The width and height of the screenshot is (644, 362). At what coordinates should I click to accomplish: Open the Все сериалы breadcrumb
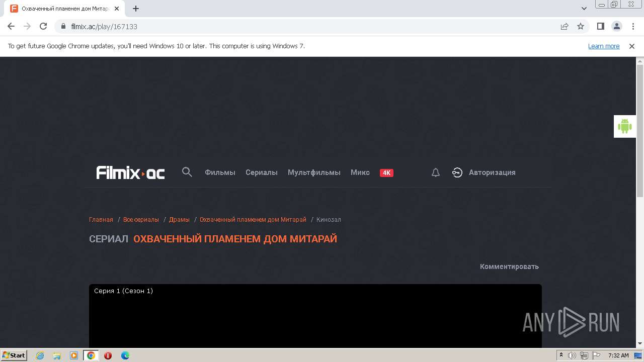[141, 220]
